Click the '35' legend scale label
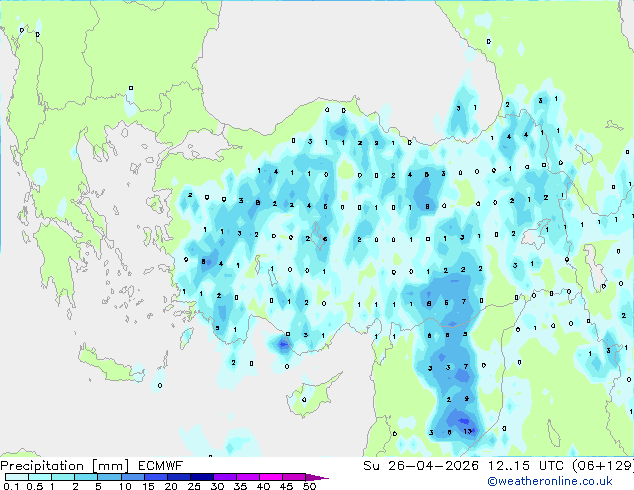Viewport: 634px width, 490px height. click(240, 486)
